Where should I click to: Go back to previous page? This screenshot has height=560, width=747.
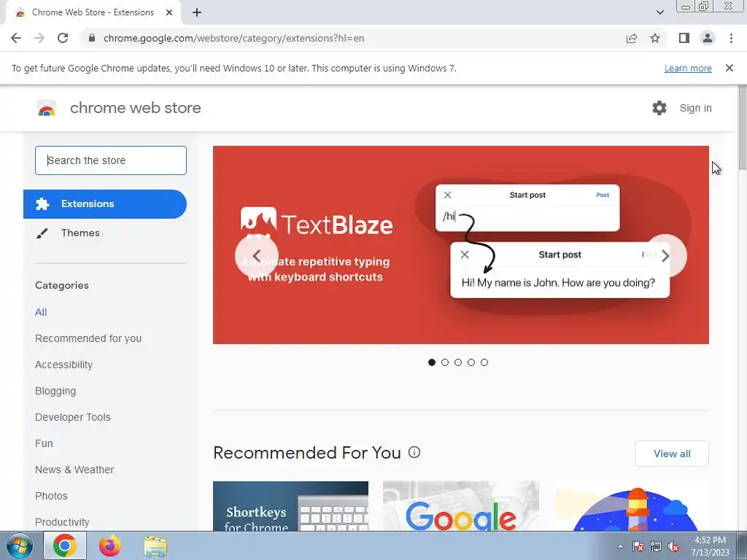coord(16,38)
